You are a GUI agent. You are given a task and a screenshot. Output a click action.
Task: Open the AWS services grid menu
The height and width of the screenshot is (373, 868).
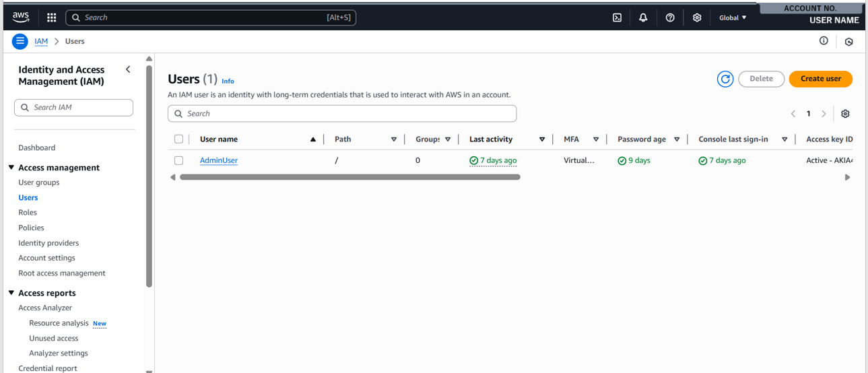[51, 18]
